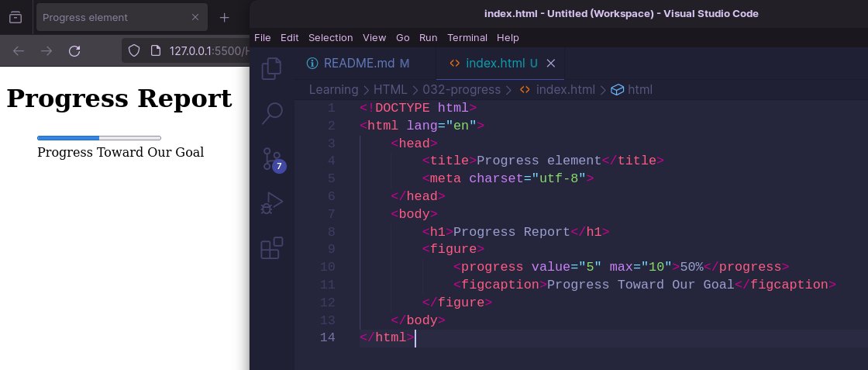The width and height of the screenshot is (868, 370).
Task: Click the html symbol in breadcrumb
Action: tap(640, 90)
